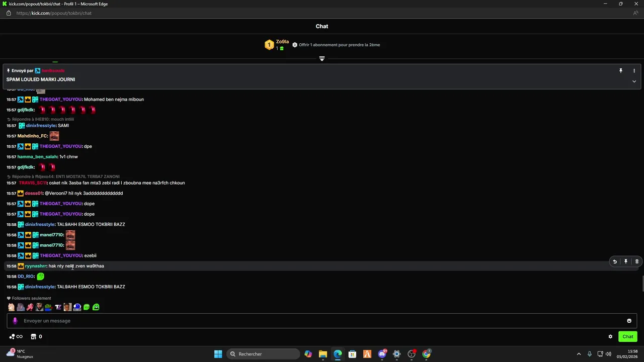Reply to ryynashrr's message arrow icon

(x=615, y=261)
